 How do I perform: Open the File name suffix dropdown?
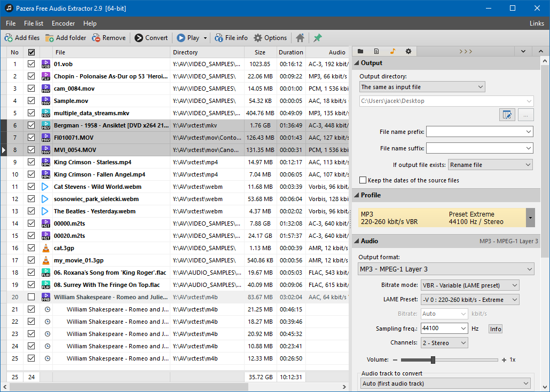(528, 148)
